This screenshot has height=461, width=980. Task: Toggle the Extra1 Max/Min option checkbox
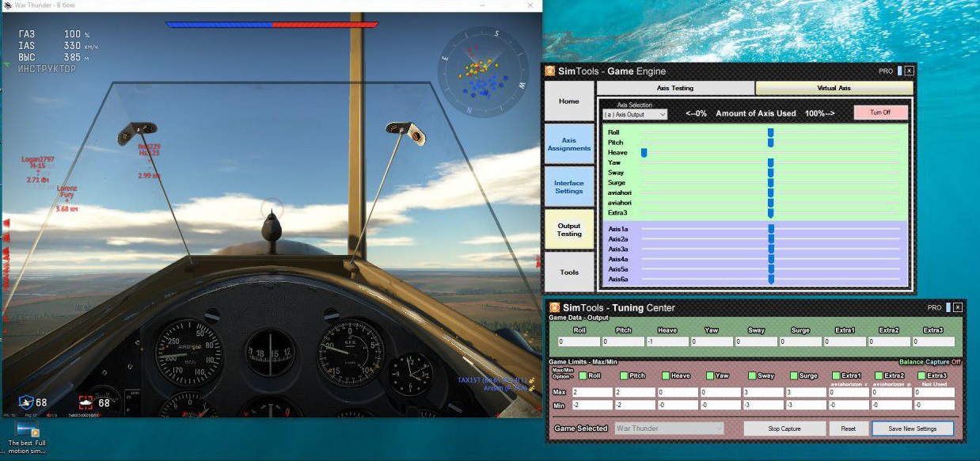click(836, 375)
